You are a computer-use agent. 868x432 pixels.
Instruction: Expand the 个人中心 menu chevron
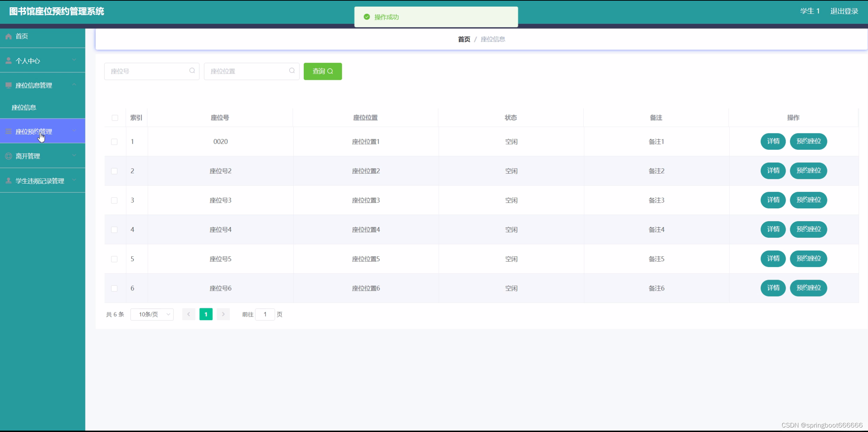tap(74, 60)
